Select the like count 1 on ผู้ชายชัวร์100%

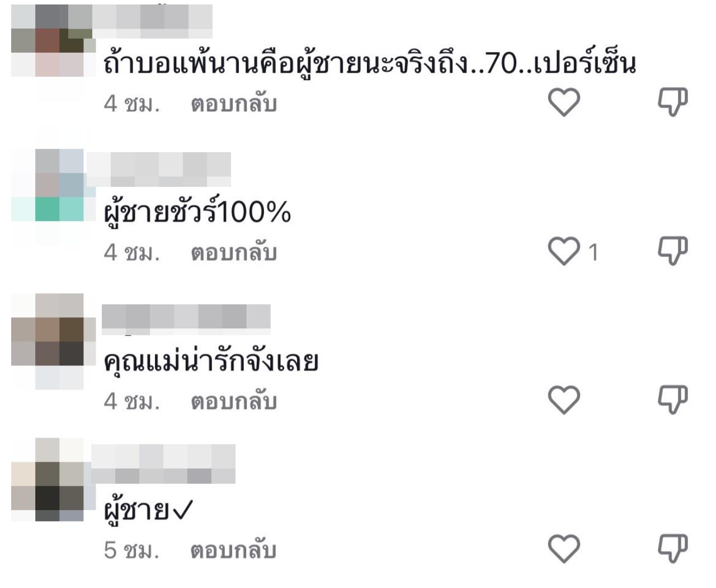tap(593, 252)
